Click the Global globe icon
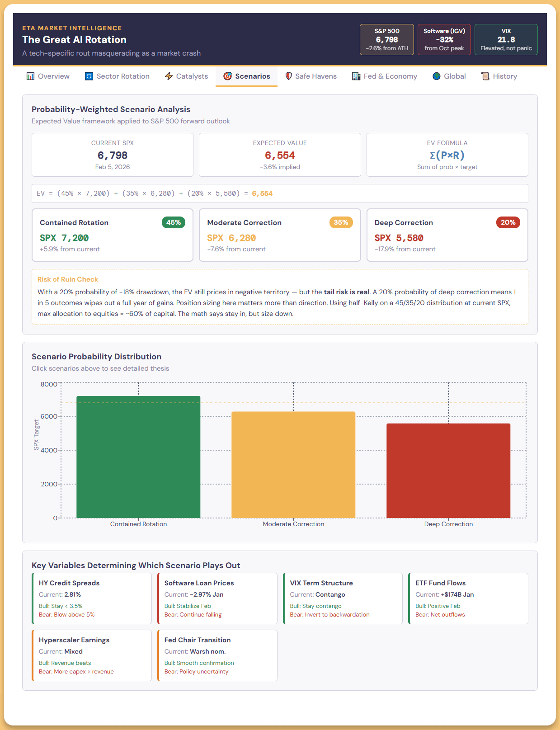 click(x=437, y=76)
